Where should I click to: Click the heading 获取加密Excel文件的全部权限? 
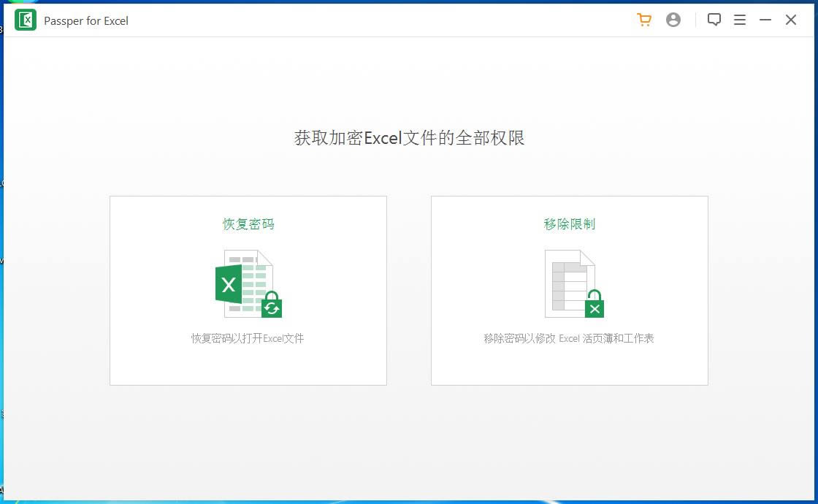(409, 138)
